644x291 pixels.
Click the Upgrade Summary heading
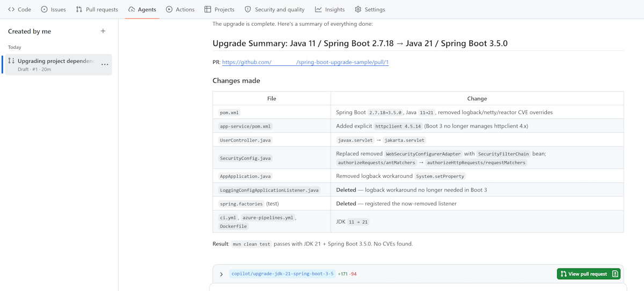(360, 43)
